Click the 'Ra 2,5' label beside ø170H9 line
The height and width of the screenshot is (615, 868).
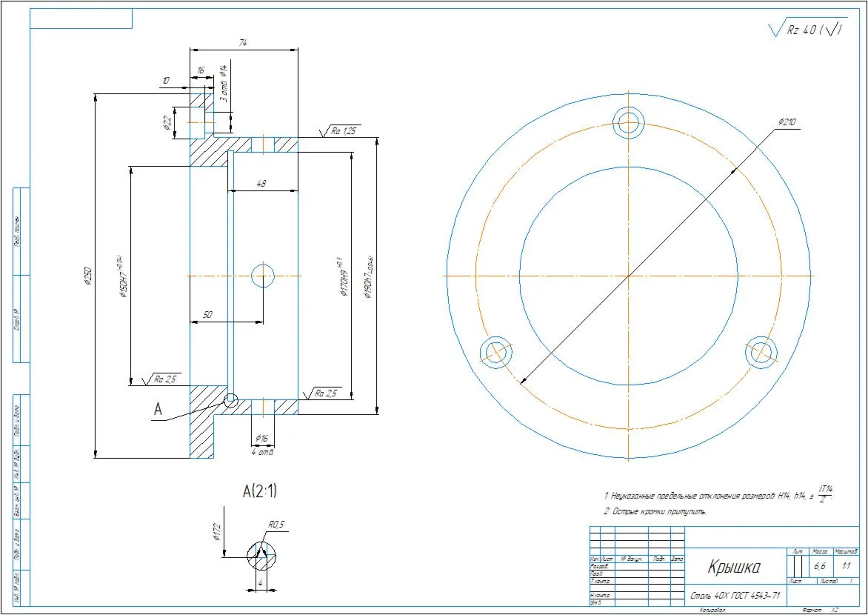[326, 393]
